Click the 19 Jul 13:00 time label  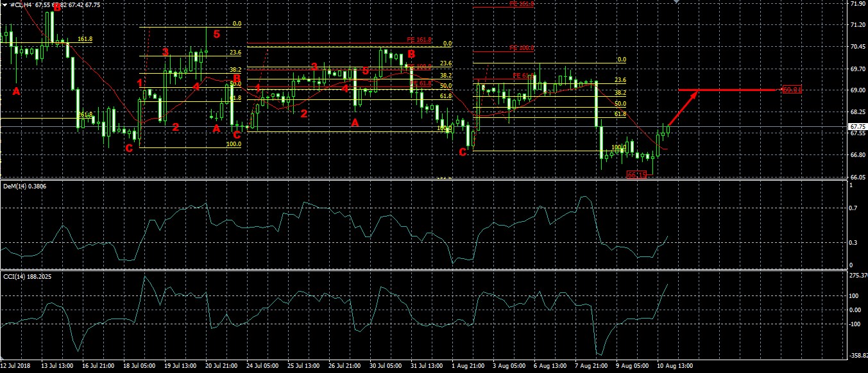click(x=180, y=367)
